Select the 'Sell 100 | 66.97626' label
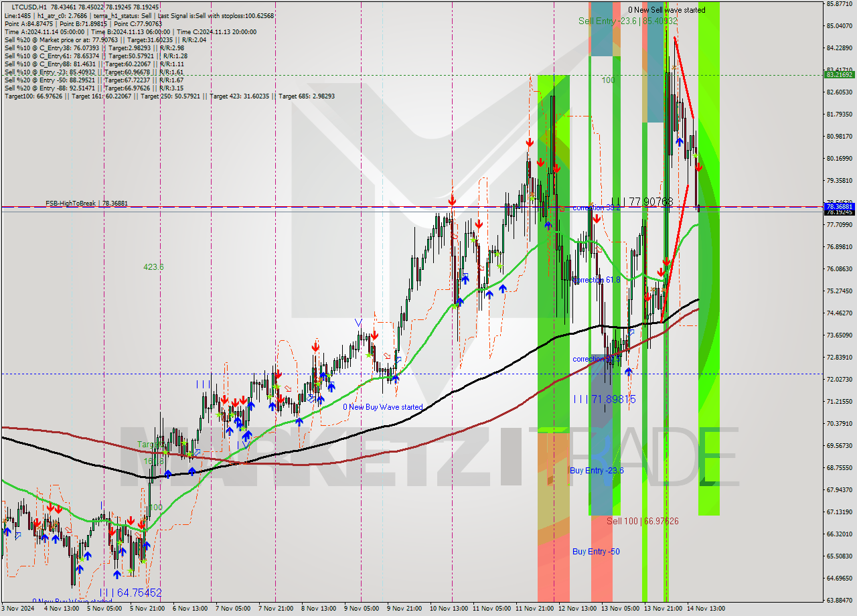857x616 pixels. pyautogui.click(x=643, y=521)
